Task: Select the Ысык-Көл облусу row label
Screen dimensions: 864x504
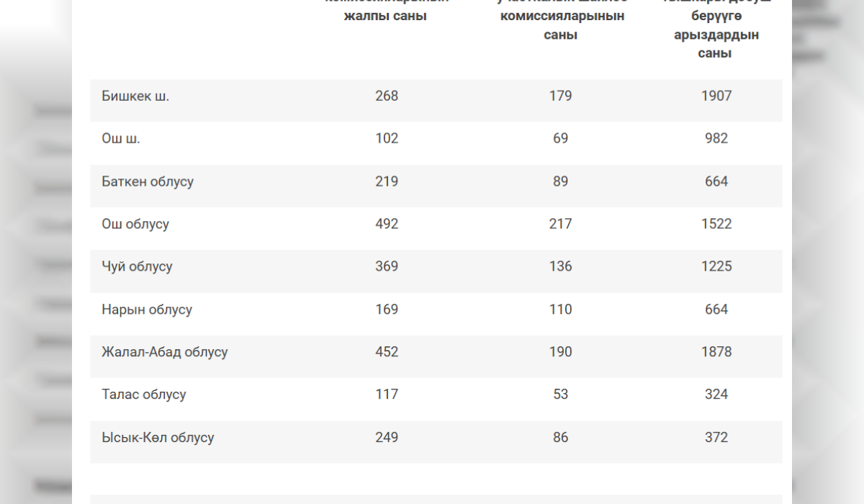Action: point(158,437)
